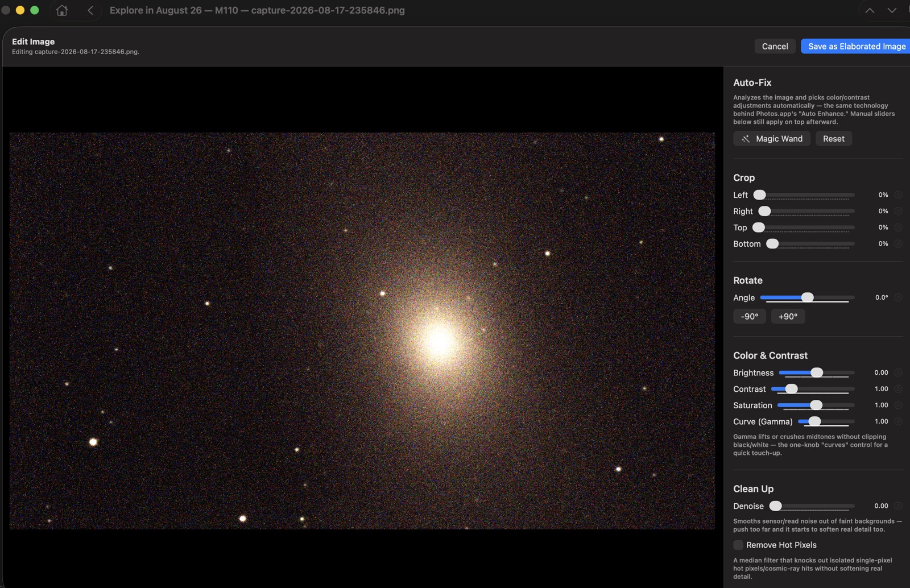This screenshot has height=588, width=910.
Task: Click the Contrast slider handle
Action: [791, 389]
